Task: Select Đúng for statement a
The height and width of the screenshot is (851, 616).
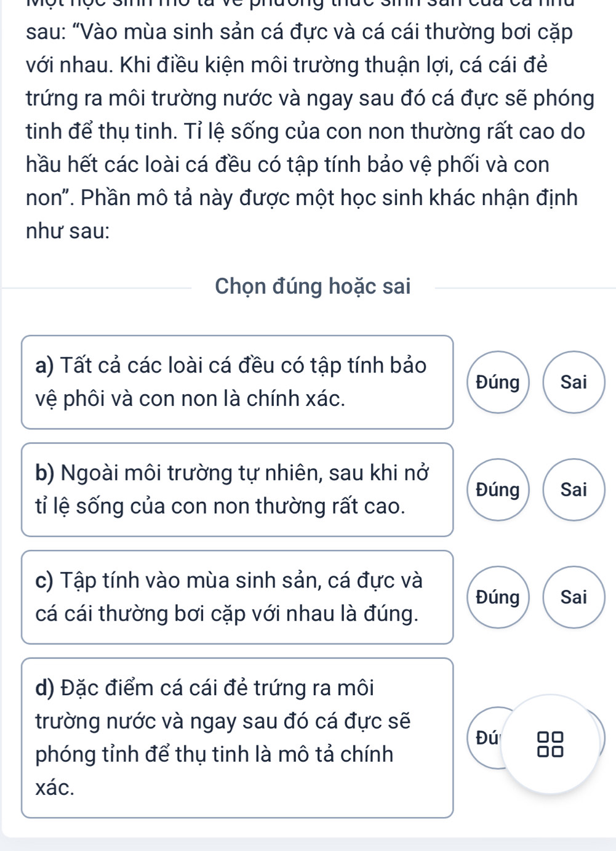Action: (x=498, y=382)
